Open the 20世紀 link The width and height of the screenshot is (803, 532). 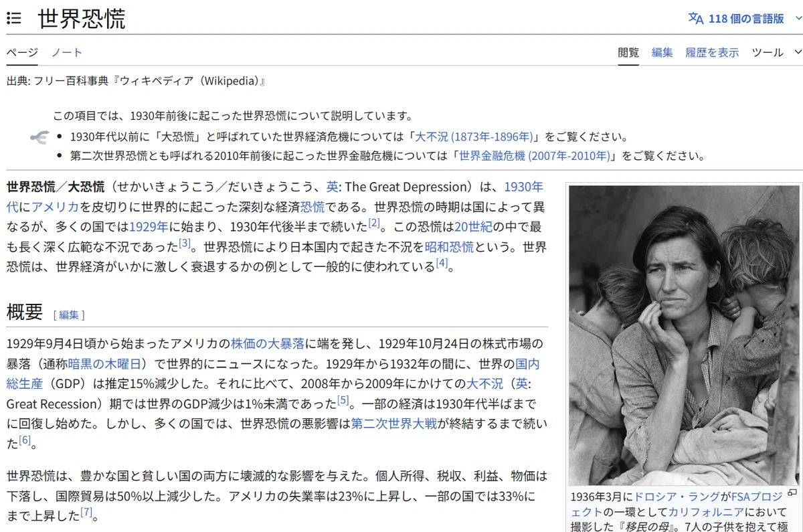coord(473,226)
